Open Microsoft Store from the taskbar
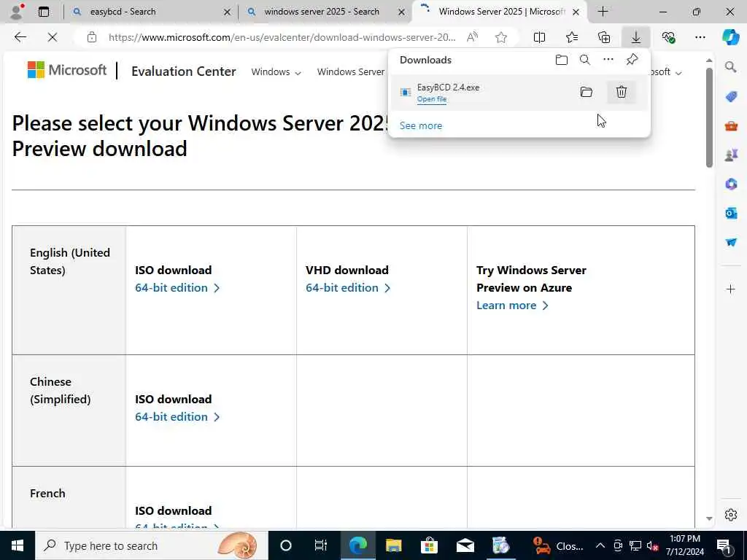 (429, 545)
